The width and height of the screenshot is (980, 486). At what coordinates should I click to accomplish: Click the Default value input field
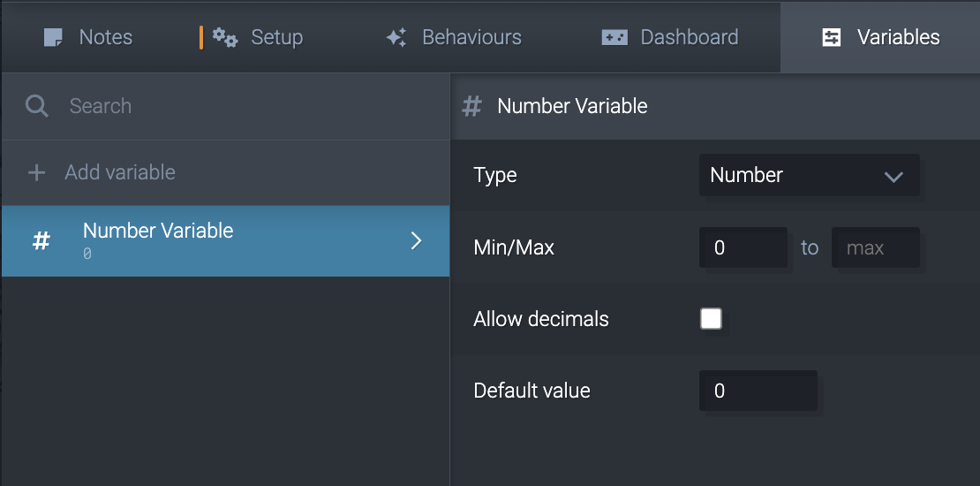(x=758, y=391)
